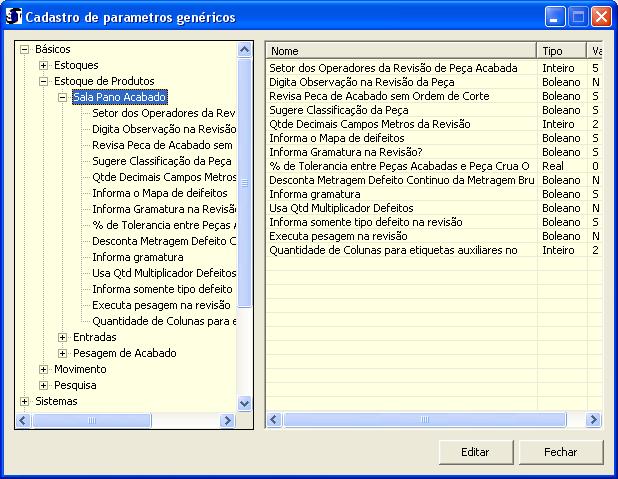Expand the Entradas tree node
The height and width of the screenshot is (479, 618).
pyautogui.click(x=62, y=337)
